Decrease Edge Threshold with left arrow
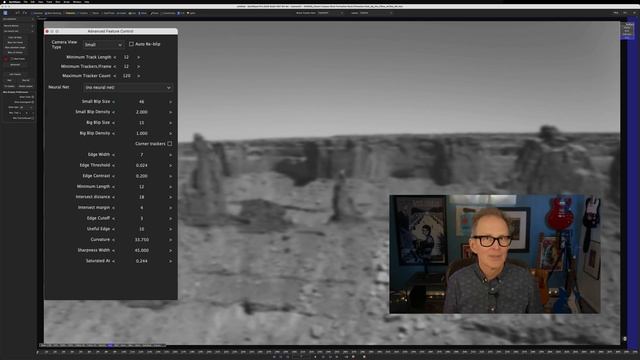The image size is (640, 360). point(113,165)
